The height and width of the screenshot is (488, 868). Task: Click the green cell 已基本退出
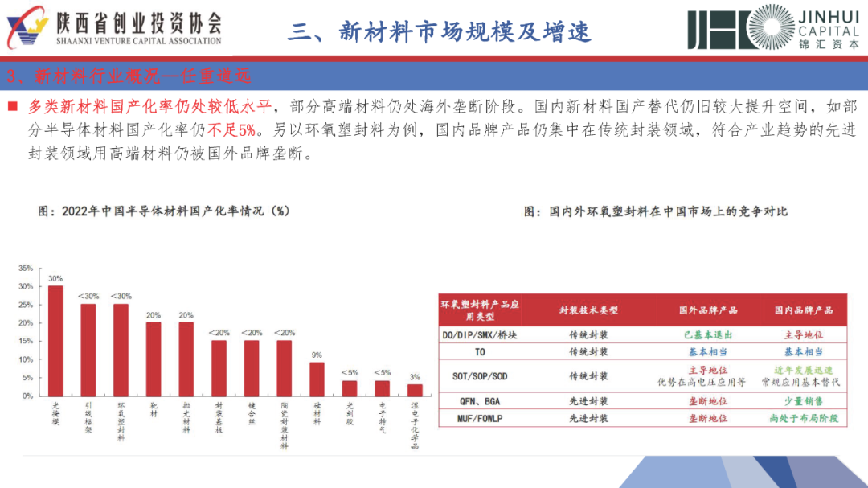coord(708,335)
